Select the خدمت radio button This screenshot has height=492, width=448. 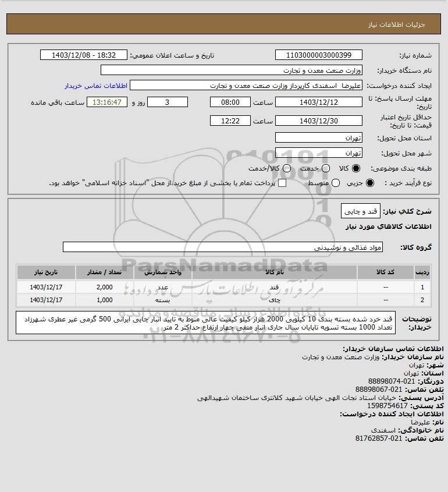pyautogui.click(x=326, y=168)
